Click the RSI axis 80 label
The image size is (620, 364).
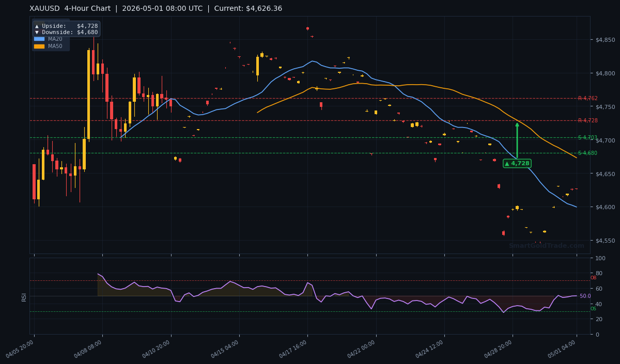click(599, 273)
